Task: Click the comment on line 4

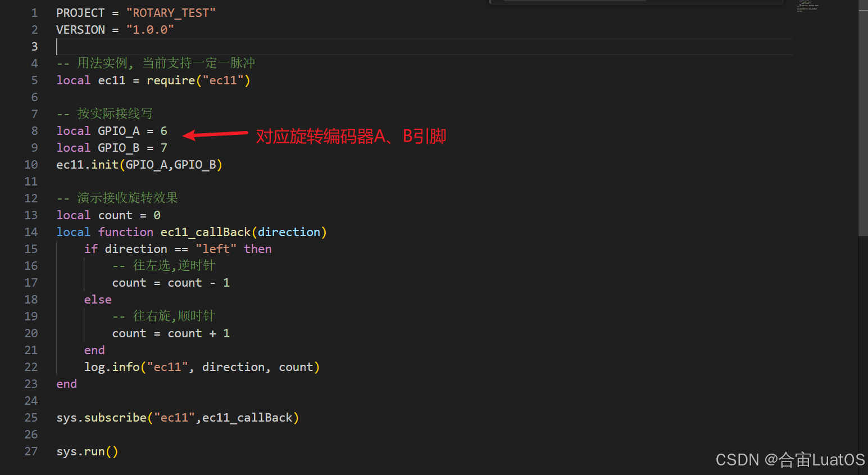Action: point(156,64)
